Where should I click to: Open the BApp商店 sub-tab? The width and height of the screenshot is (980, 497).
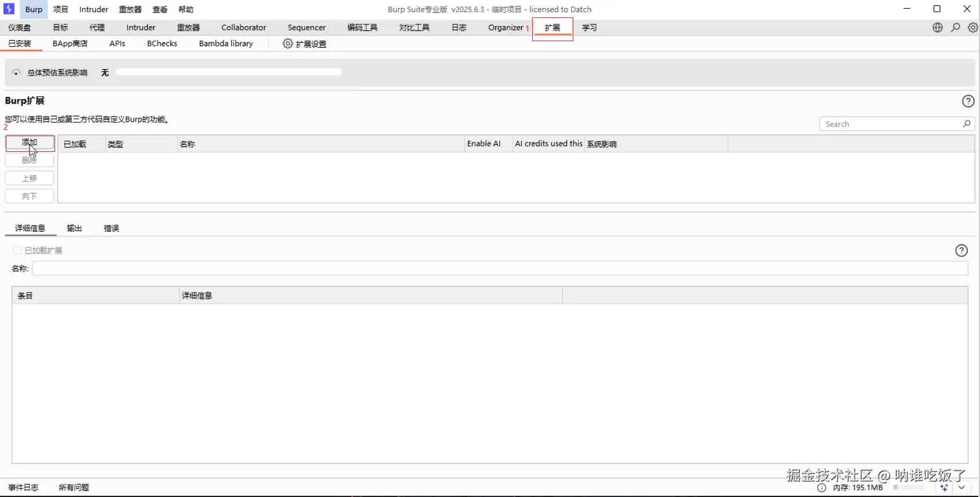tap(70, 43)
